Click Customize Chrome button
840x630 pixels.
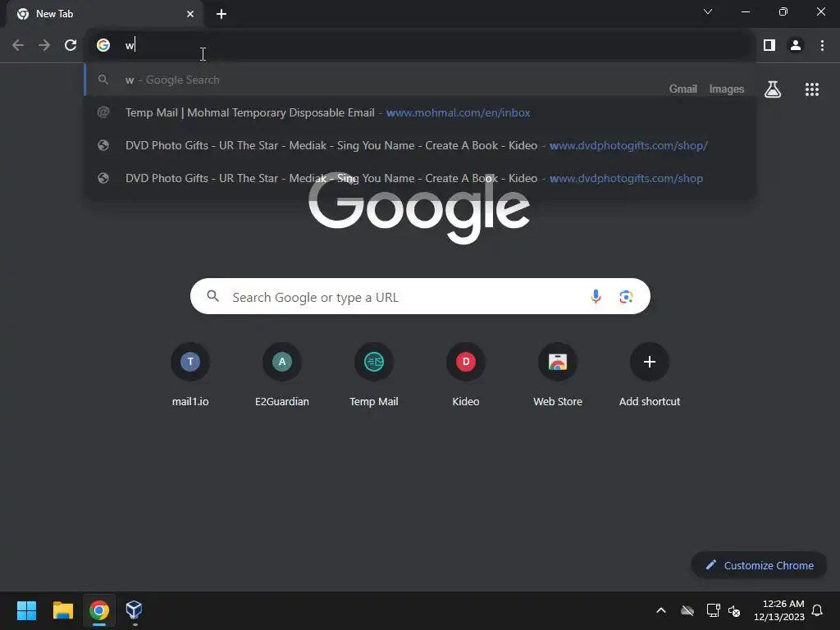pos(759,565)
